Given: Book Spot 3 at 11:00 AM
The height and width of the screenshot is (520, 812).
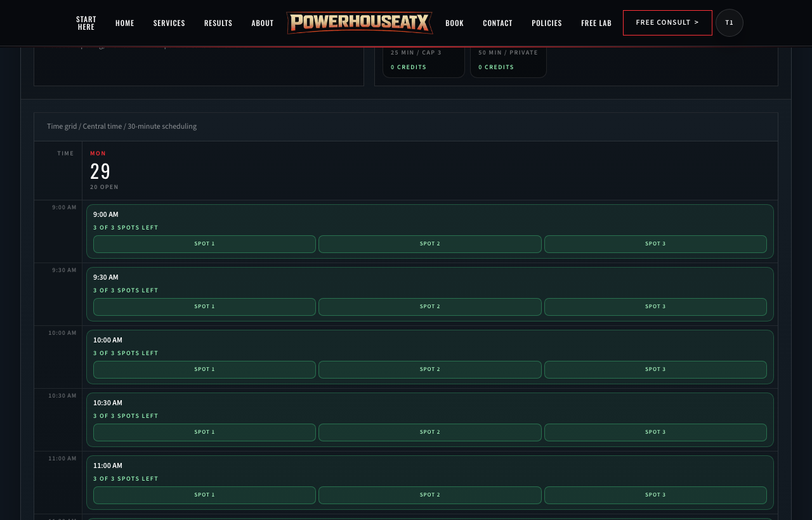Looking at the screenshot, I should [x=655, y=495].
